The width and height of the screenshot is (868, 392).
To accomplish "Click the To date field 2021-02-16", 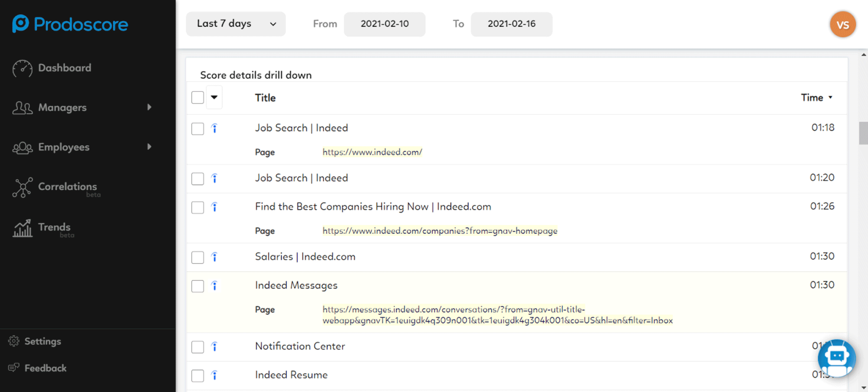I will pos(511,24).
